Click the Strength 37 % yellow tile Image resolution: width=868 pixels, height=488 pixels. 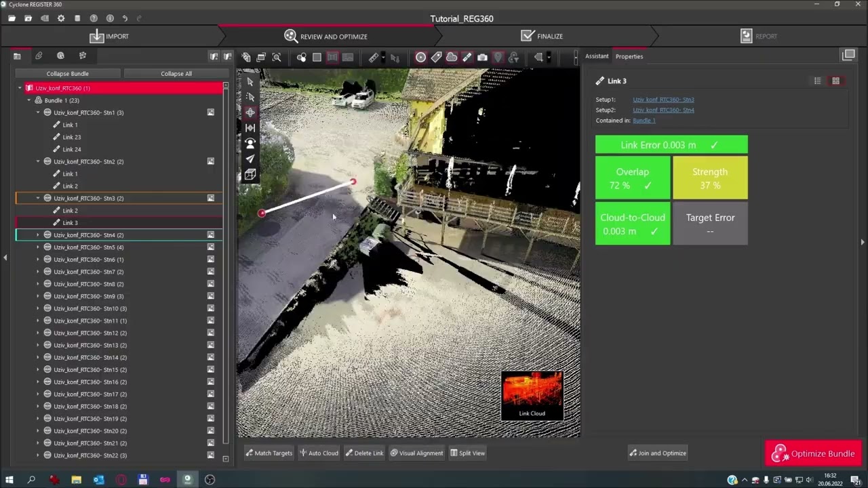710,178
